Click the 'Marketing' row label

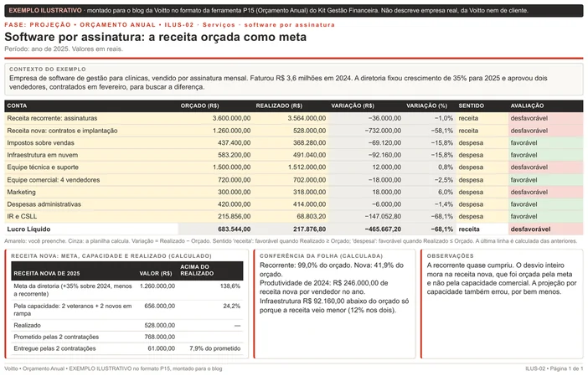22,192
